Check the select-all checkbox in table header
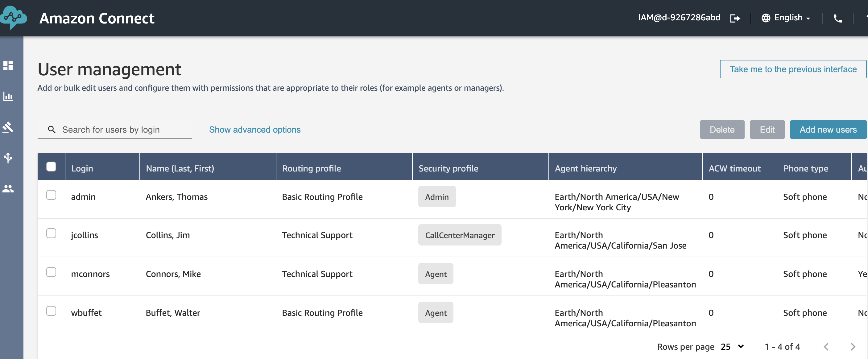Image resolution: width=868 pixels, height=359 pixels. (x=51, y=166)
